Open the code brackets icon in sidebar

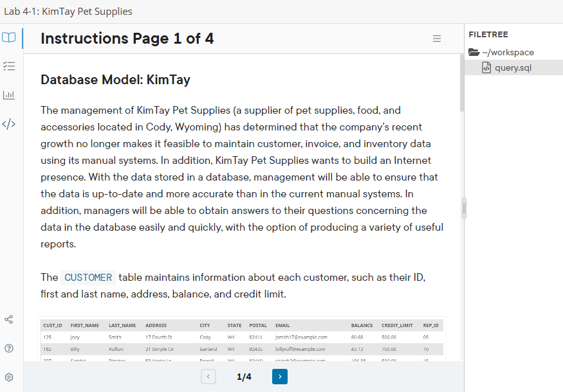pyautogui.click(x=9, y=124)
